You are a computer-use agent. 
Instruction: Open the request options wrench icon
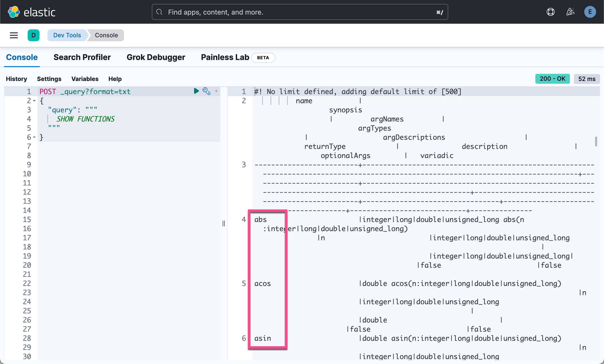click(206, 91)
